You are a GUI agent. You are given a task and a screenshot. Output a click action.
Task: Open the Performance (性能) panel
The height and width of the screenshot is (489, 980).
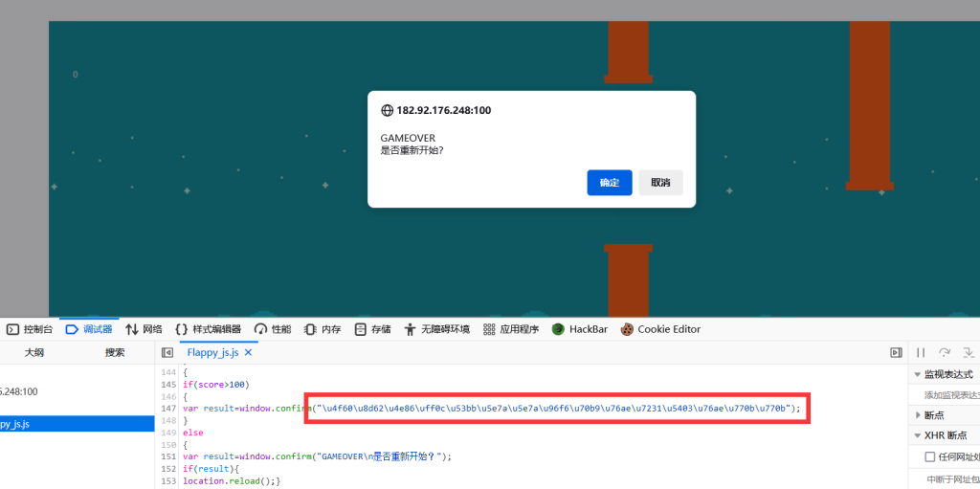click(x=273, y=329)
